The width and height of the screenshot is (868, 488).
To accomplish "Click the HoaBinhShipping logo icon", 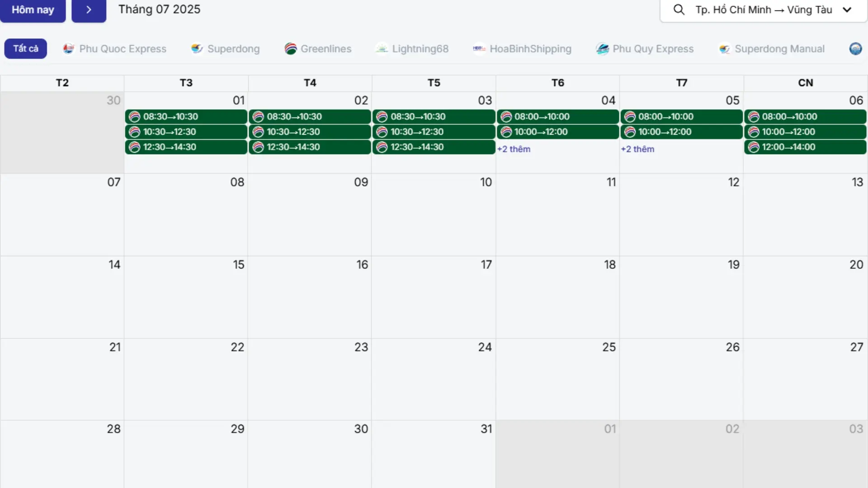I will pyautogui.click(x=479, y=49).
